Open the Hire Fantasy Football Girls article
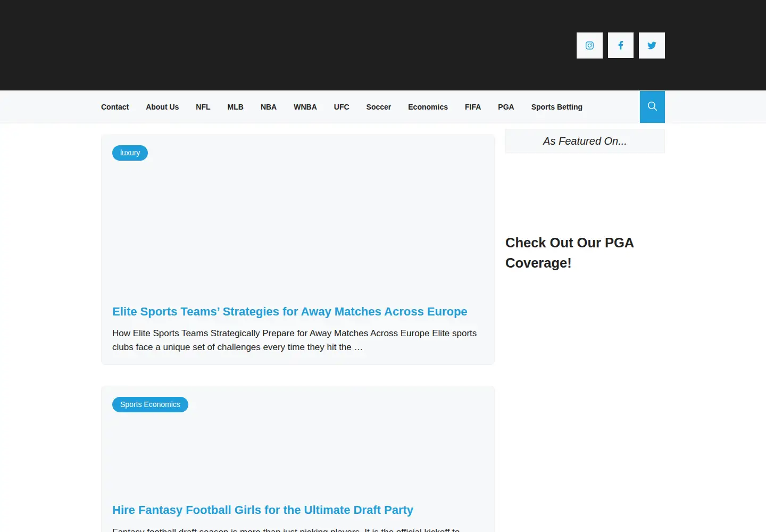 pyautogui.click(x=263, y=510)
